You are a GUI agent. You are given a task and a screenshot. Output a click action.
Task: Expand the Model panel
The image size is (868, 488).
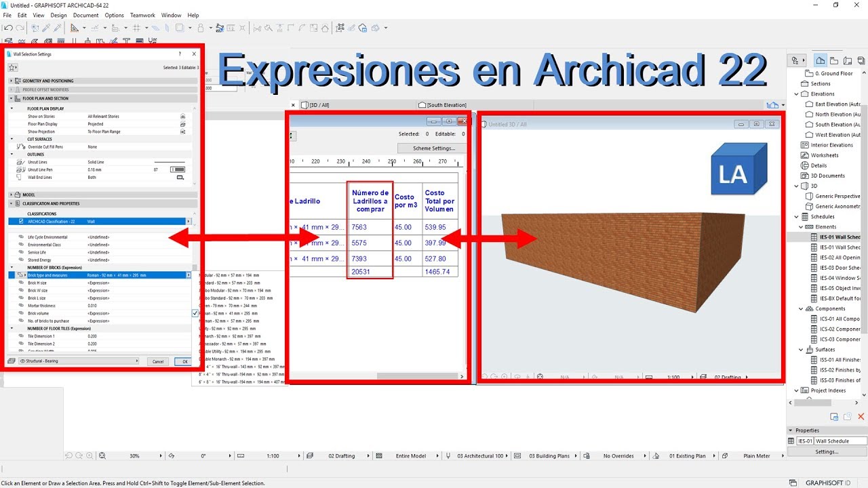pos(13,195)
